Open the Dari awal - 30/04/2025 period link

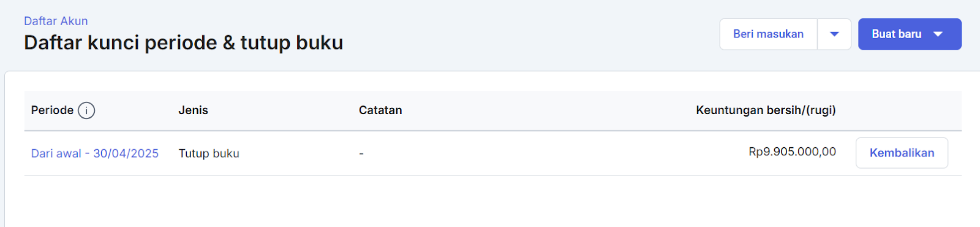(x=95, y=153)
